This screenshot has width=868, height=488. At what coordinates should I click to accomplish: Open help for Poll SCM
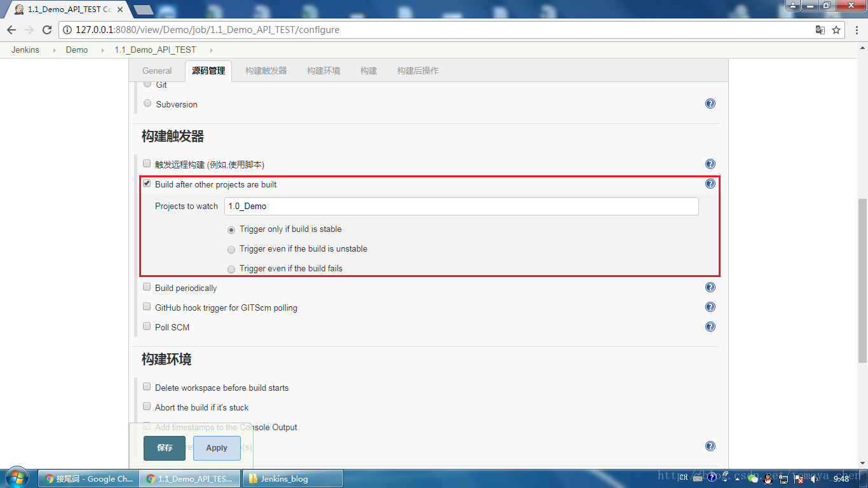coord(710,327)
